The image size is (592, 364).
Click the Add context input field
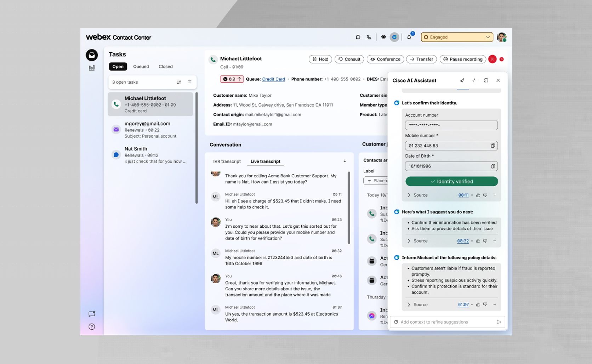point(446,322)
